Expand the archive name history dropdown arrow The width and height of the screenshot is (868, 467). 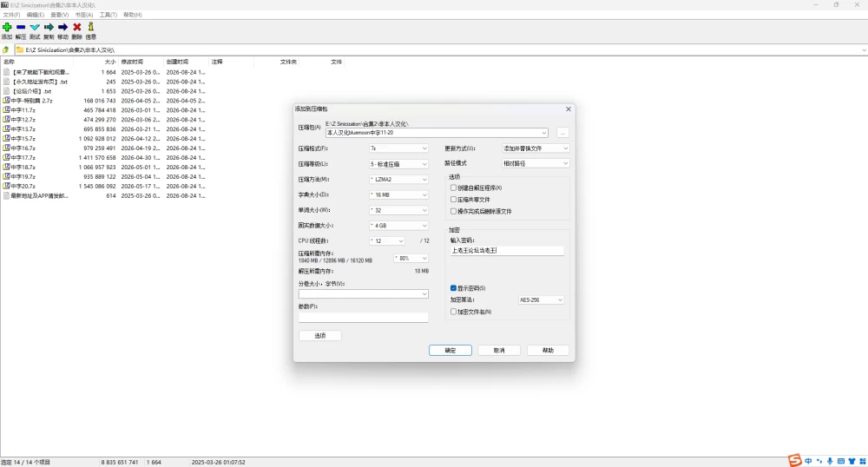tap(543, 133)
